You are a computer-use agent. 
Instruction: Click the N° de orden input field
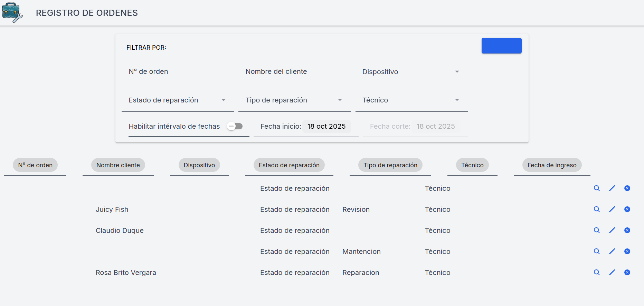(x=178, y=72)
